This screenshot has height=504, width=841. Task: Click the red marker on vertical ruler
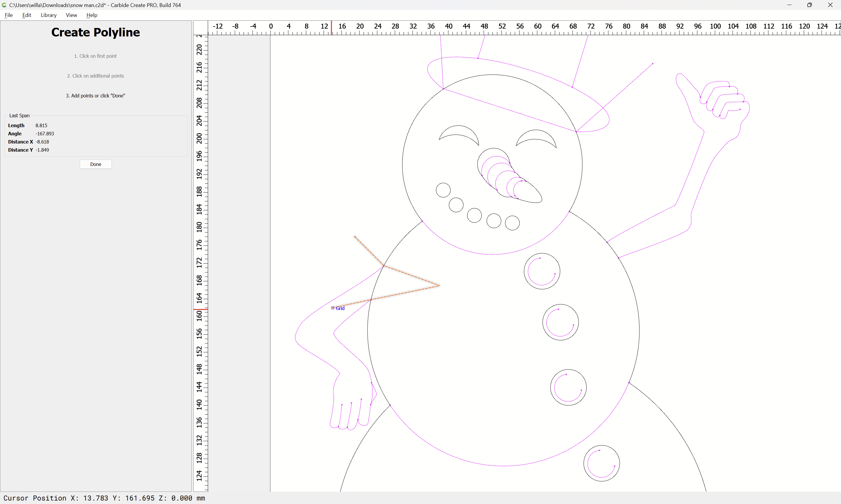[x=201, y=309]
